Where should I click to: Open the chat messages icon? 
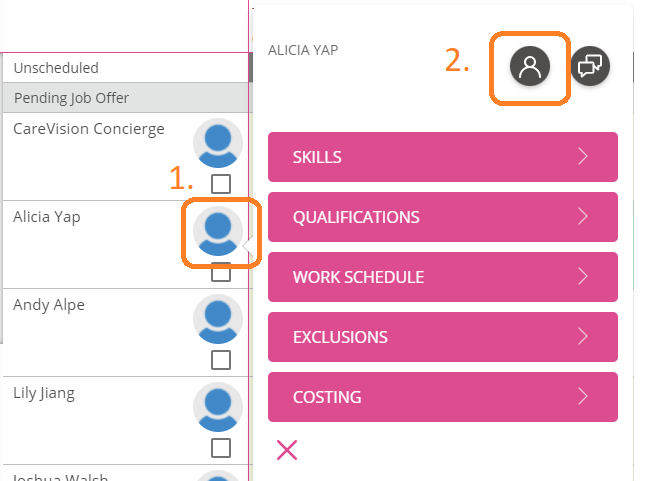tap(590, 66)
